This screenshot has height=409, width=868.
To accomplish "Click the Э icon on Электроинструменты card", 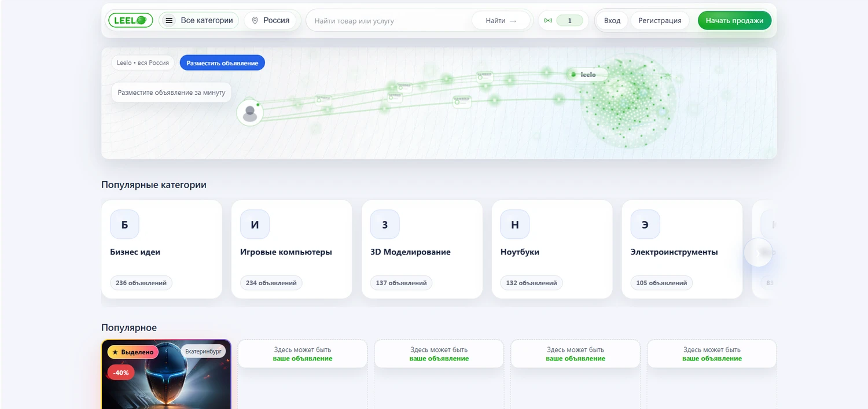I will tap(645, 224).
